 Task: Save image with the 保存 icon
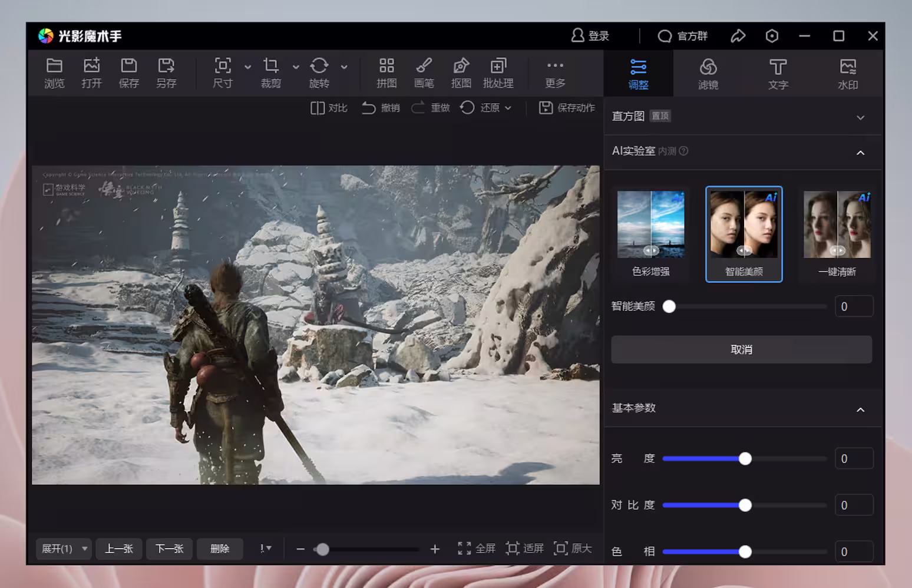point(128,73)
